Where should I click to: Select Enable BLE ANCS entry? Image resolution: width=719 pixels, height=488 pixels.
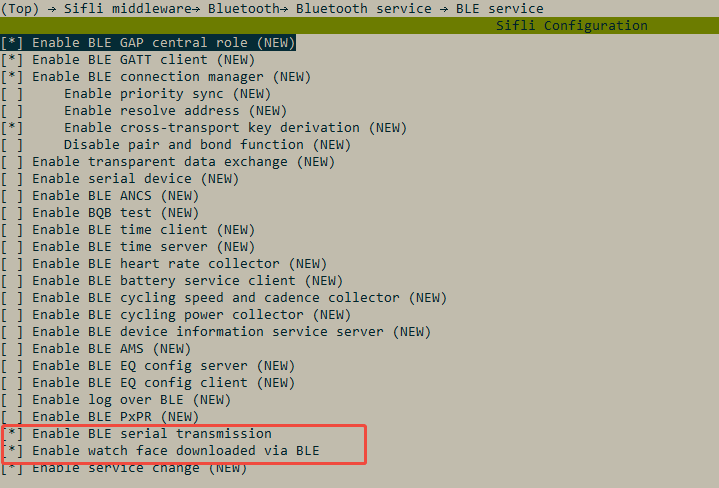tap(100, 195)
